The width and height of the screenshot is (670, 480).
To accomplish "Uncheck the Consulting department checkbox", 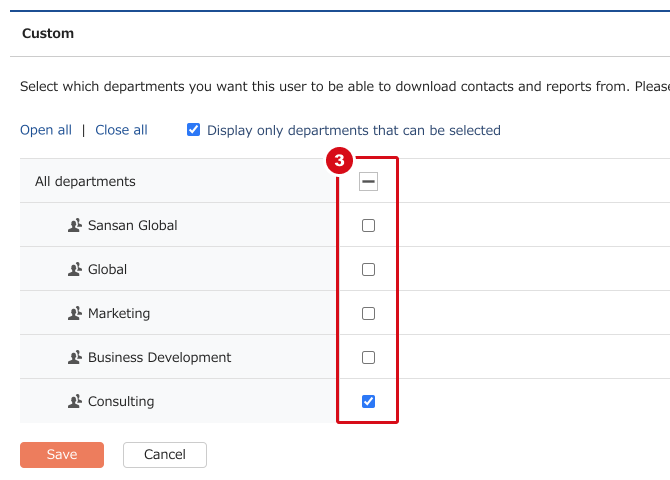I will pos(368,401).
